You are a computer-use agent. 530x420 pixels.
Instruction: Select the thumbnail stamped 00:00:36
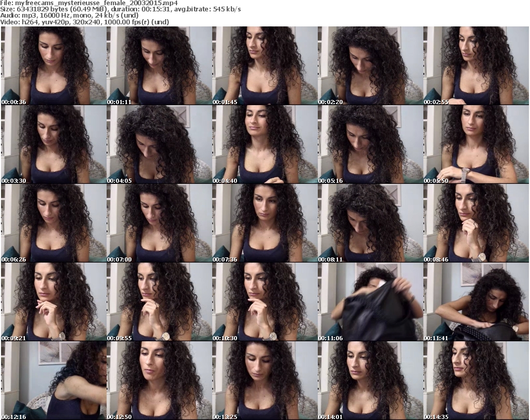[x=53, y=66]
